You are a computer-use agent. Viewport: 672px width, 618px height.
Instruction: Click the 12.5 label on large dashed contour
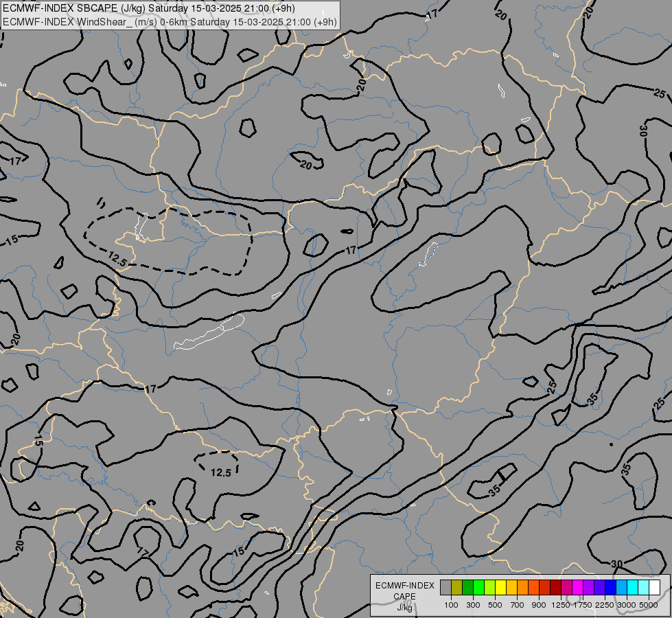pyautogui.click(x=117, y=259)
